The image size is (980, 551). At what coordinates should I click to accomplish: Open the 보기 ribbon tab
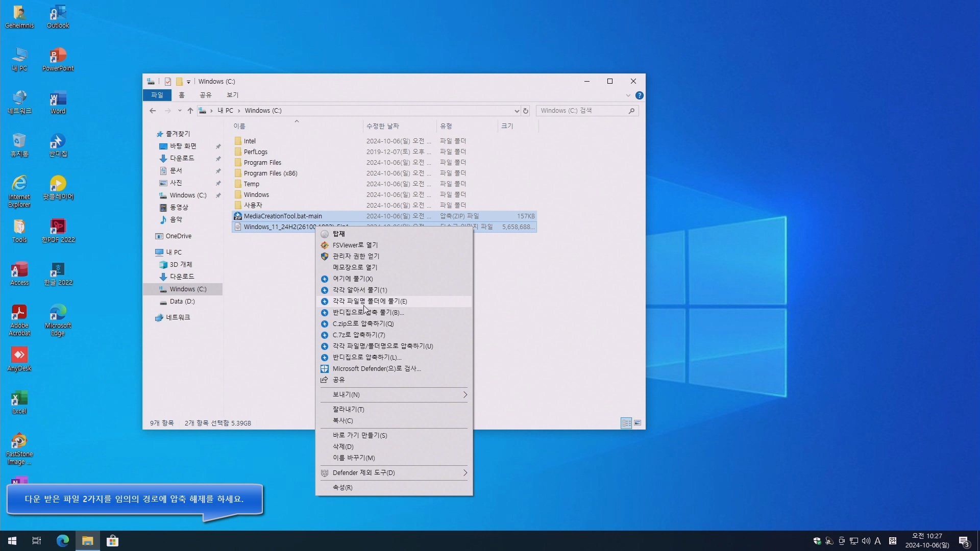coord(232,95)
